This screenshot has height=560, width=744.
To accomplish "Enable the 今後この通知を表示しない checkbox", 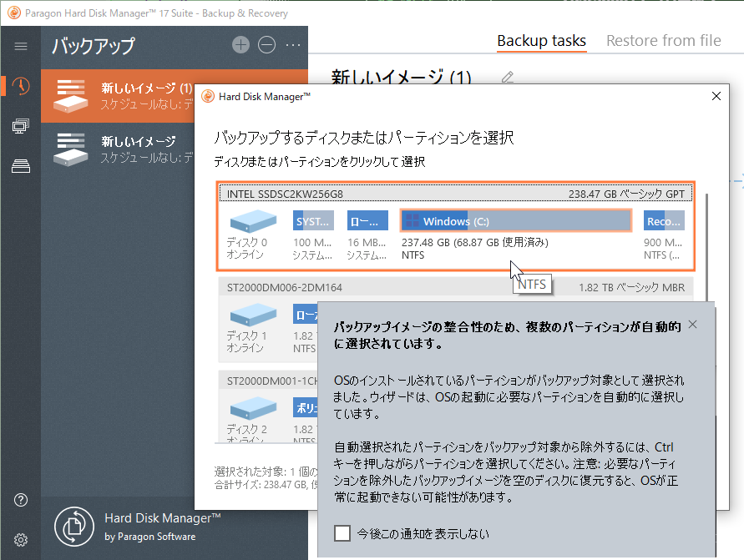I will point(342,533).
